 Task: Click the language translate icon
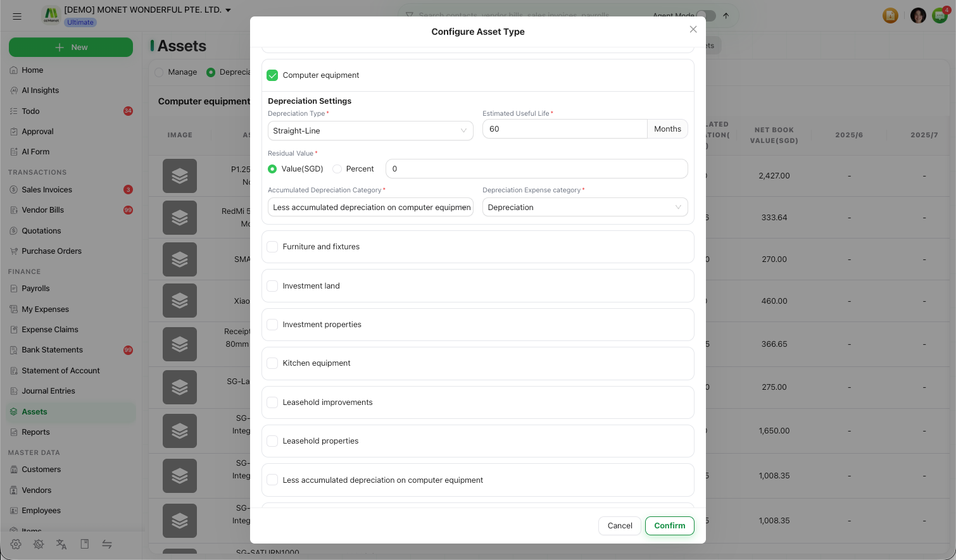point(61,544)
